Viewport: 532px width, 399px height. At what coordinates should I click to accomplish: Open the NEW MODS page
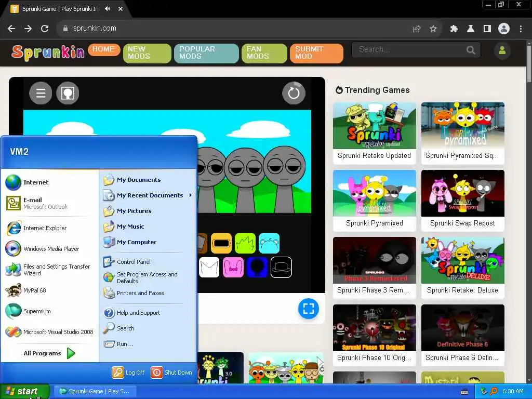(147, 54)
